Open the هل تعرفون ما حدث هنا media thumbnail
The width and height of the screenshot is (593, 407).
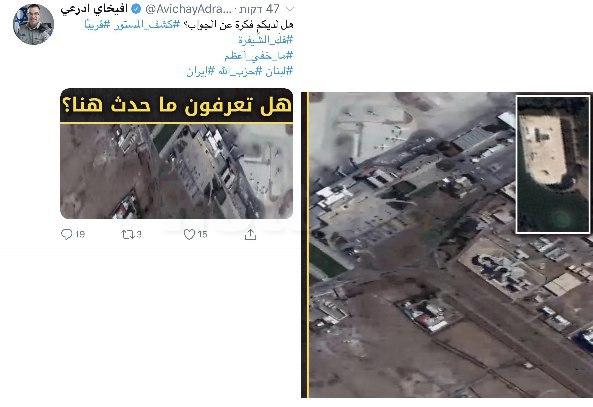[x=176, y=153]
